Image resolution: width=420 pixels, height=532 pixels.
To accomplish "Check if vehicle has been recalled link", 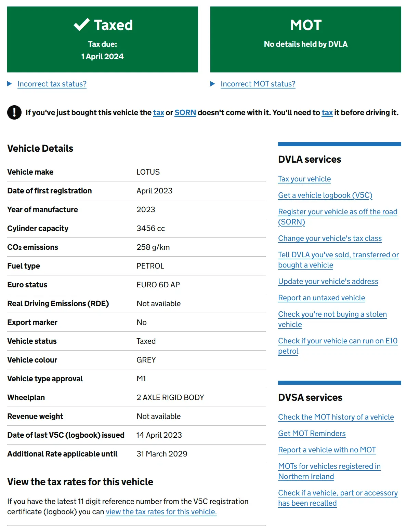I will [x=338, y=493].
